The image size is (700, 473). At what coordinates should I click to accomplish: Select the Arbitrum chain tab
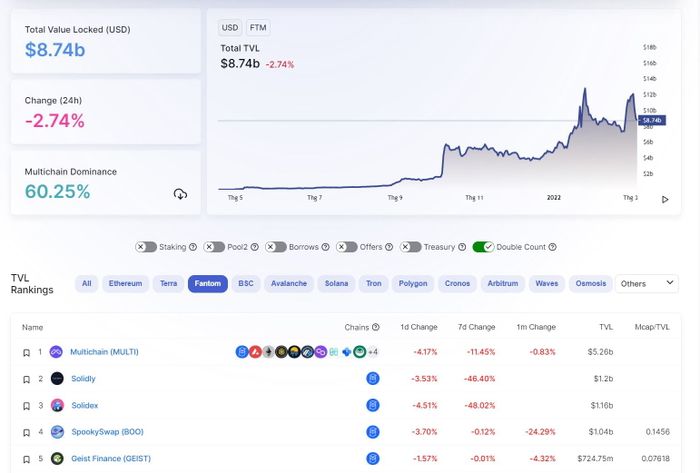coord(503,284)
